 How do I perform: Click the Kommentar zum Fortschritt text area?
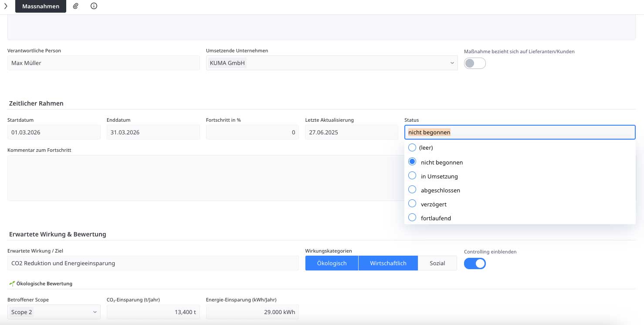click(x=206, y=178)
